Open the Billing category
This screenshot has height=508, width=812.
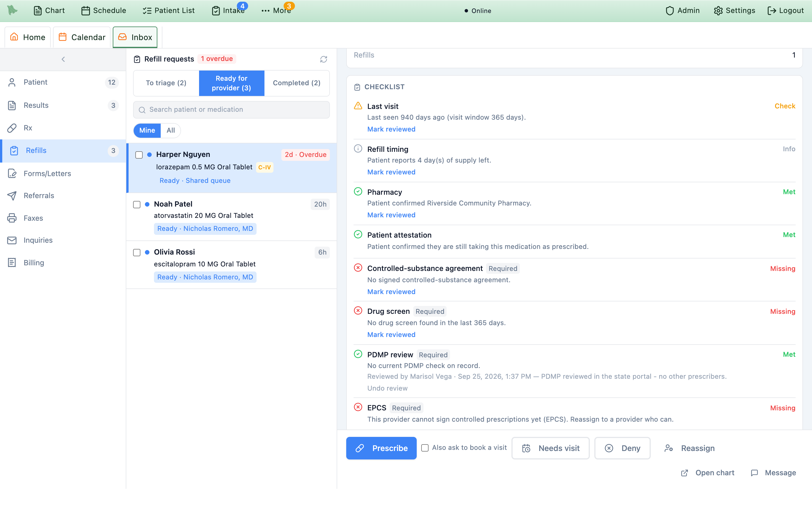[x=63, y=262]
